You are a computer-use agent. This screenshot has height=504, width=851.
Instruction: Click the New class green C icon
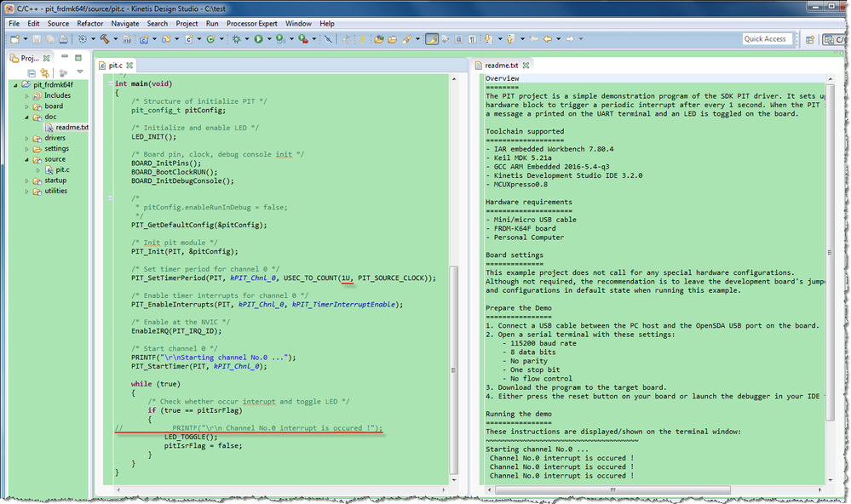click(210, 39)
